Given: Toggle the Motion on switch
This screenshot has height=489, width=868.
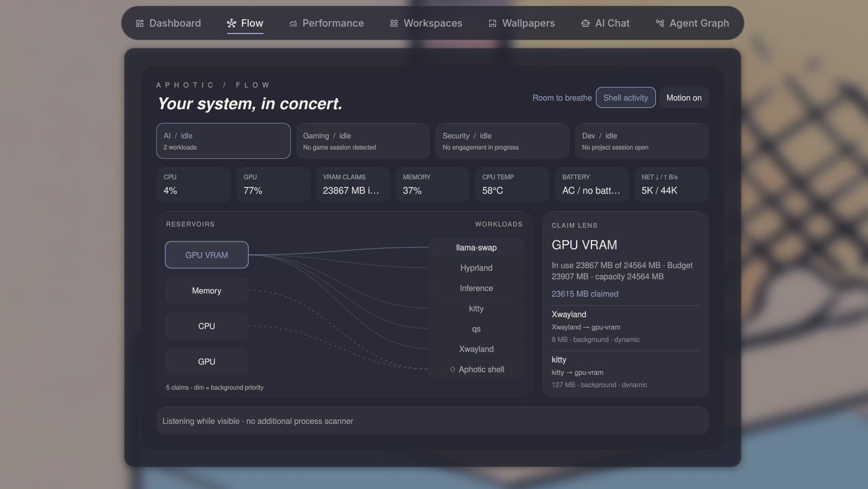Looking at the screenshot, I should (x=684, y=97).
